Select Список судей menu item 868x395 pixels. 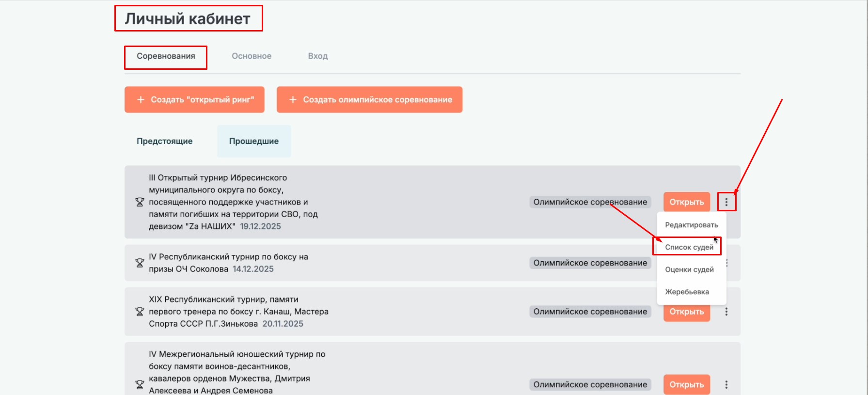[689, 247]
